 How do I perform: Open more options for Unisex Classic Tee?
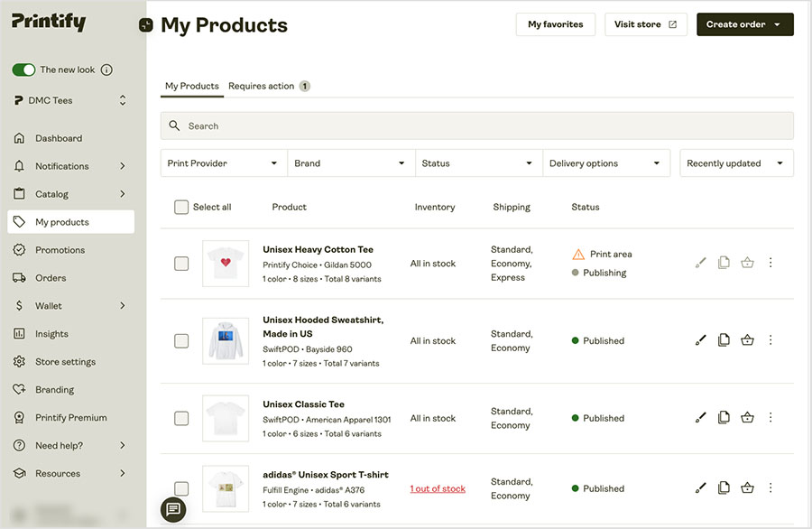[770, 417]
